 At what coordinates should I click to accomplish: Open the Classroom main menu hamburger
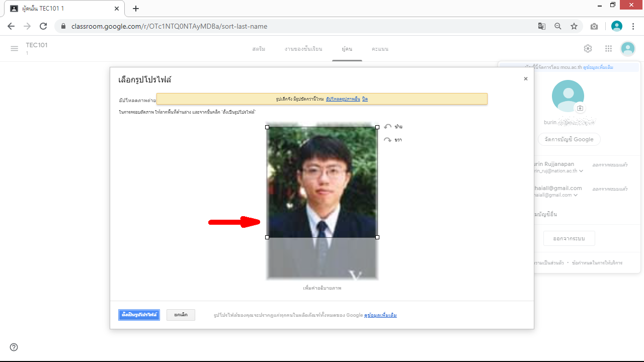(x=14, y=49)
